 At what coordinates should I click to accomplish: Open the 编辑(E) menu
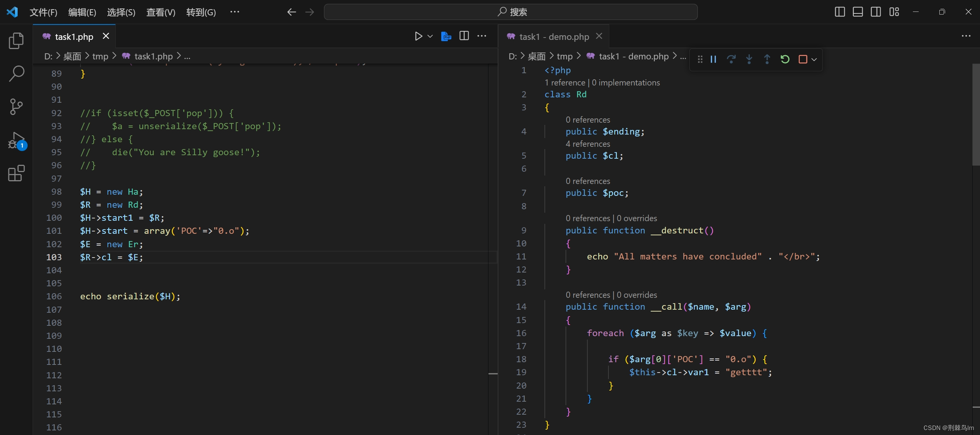(82, 12)
